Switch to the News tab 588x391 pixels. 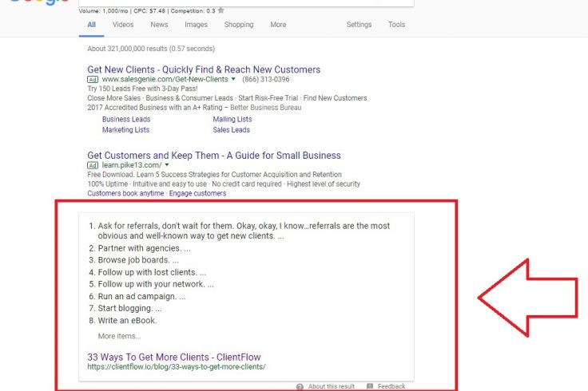(x=159, y=25)
